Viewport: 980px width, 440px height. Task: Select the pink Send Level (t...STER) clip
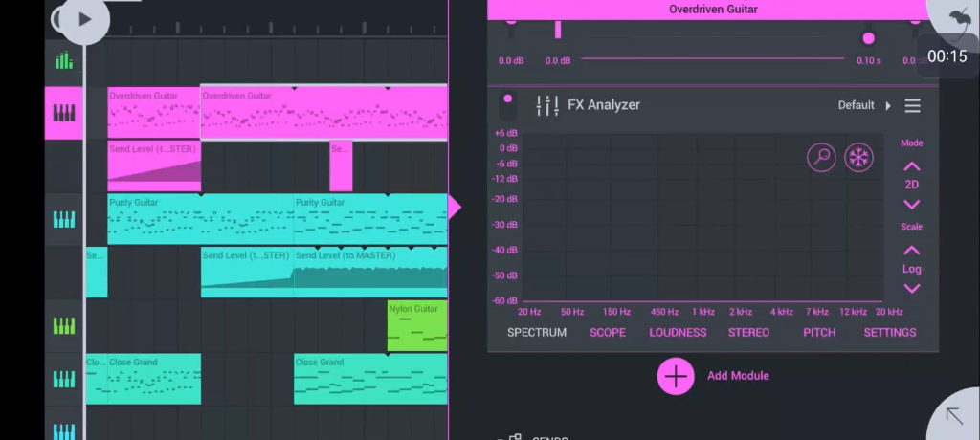point(154,166)
